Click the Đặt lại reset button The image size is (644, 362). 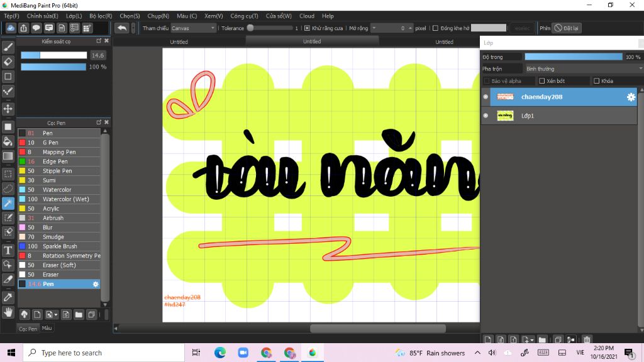567,28
